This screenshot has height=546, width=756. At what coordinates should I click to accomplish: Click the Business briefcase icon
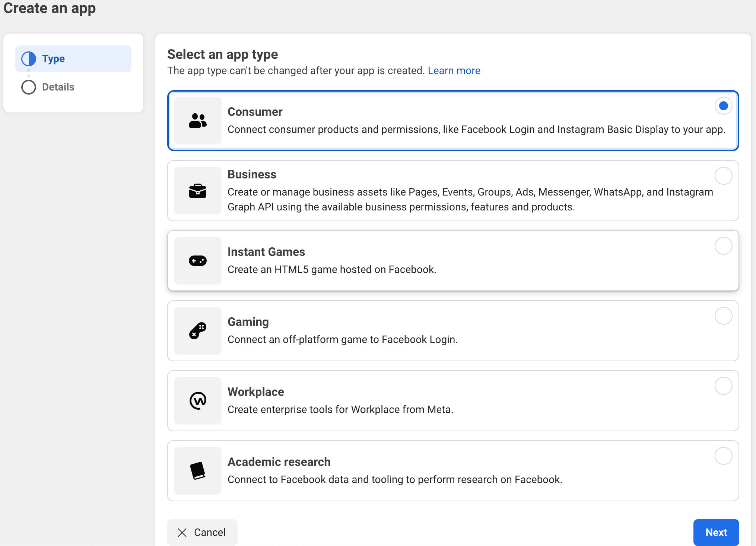pos(198,191)
